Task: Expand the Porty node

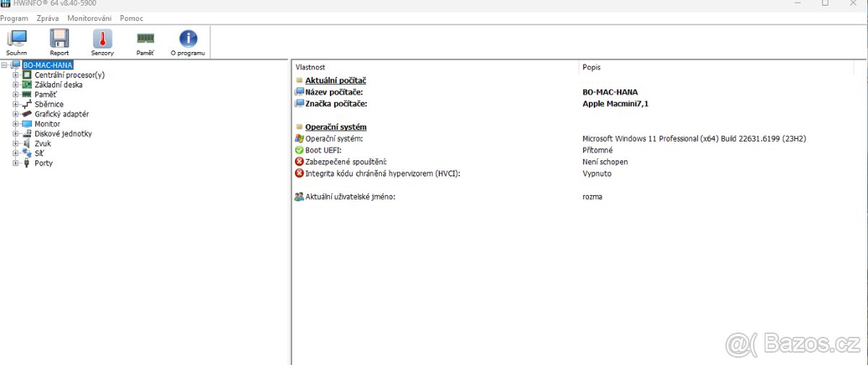Action: click(16, 163)
